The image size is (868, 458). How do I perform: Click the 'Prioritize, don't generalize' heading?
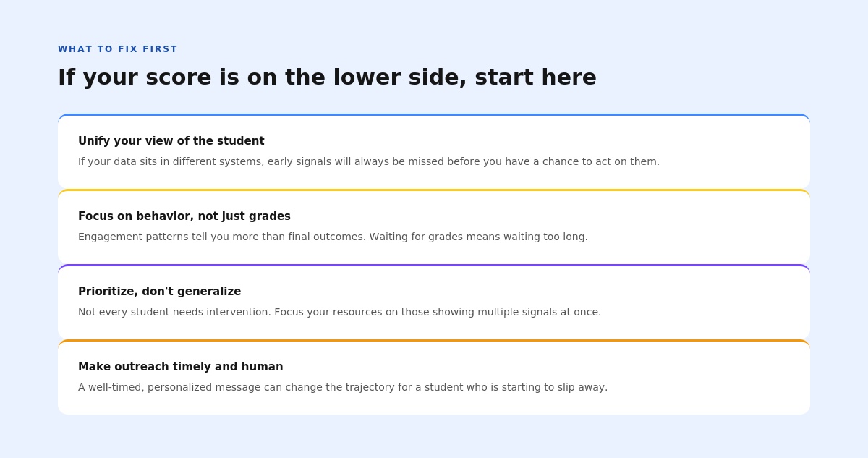coord(160,292)
